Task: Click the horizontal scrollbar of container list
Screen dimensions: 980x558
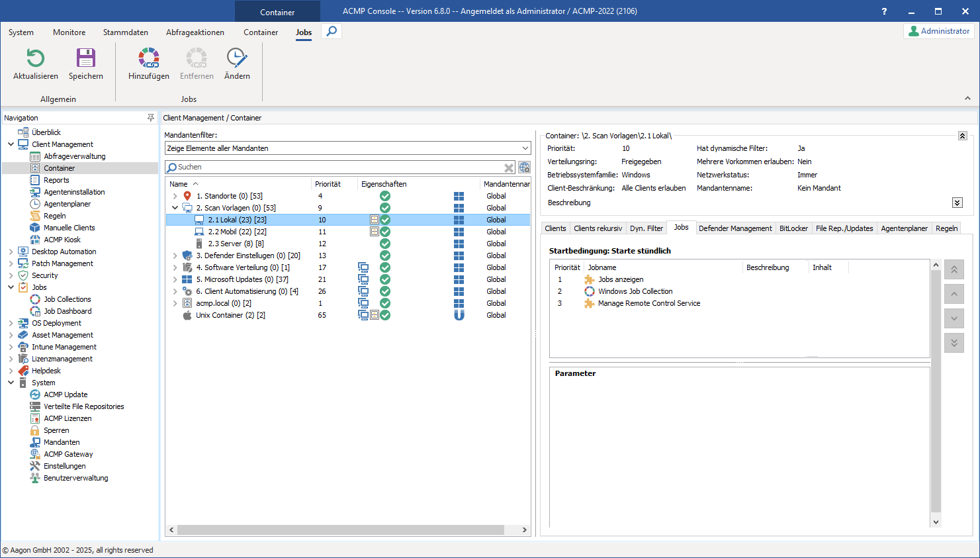Action: point(341,530)
